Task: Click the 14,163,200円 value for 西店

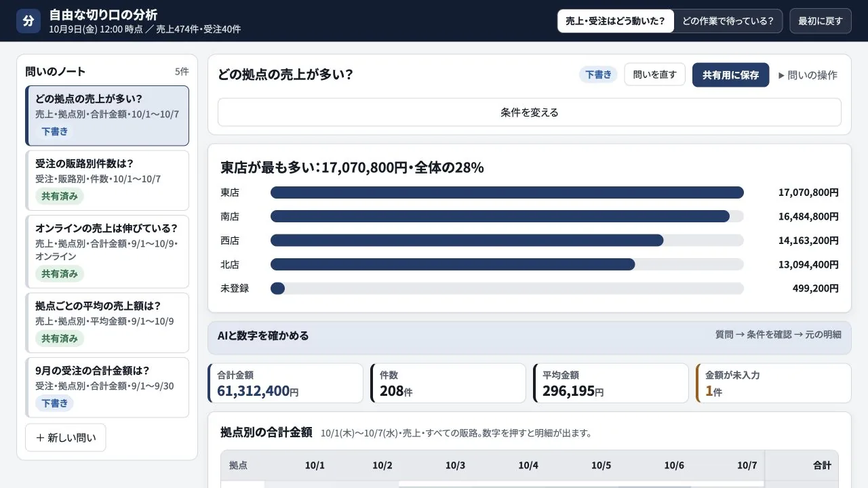Action: tap(808, 241)
